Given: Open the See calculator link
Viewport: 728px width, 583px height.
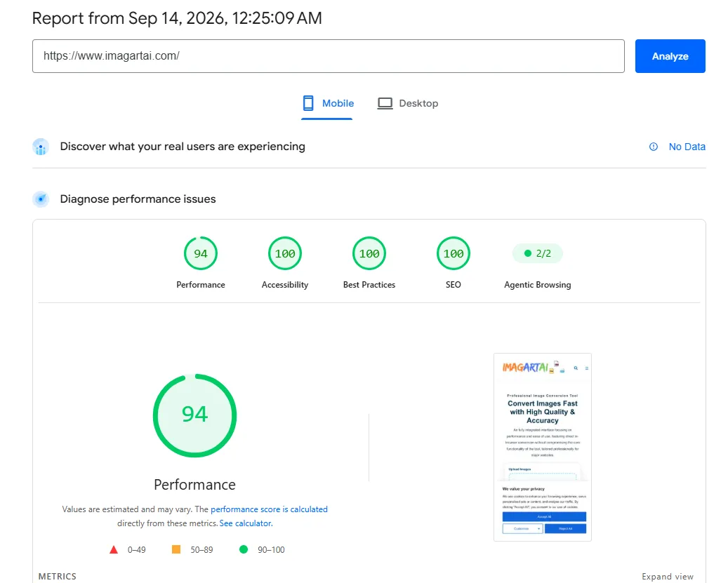Looking at the screenshot, I should coord(245,523).
